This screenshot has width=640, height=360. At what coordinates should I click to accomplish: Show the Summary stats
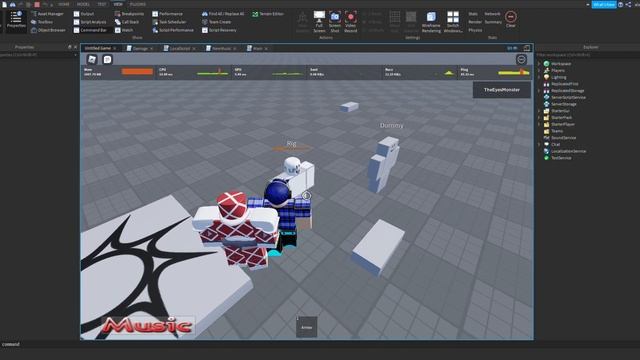coord(493,22)
